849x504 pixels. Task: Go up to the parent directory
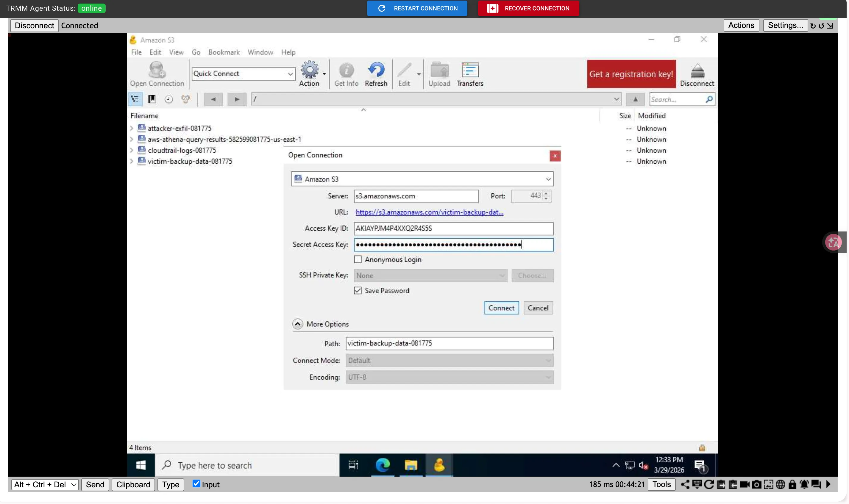635,99
